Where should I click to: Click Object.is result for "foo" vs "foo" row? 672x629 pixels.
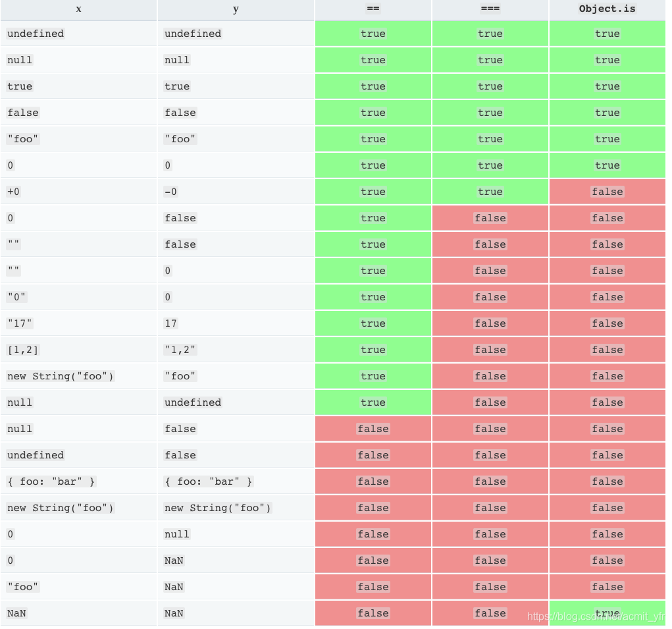point(607,139)
